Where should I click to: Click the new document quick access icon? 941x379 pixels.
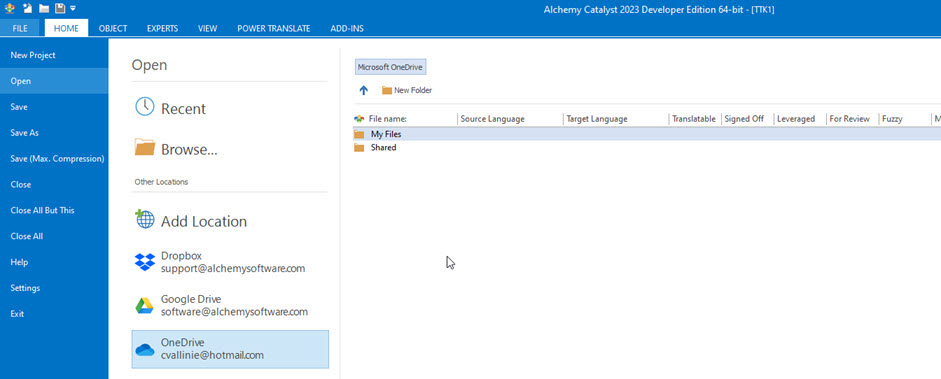[28, 8]
